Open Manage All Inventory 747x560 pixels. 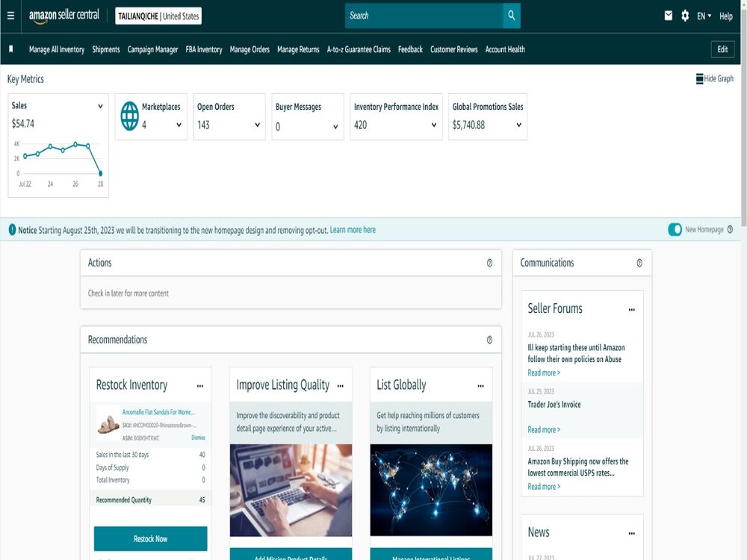click(57, 49)
